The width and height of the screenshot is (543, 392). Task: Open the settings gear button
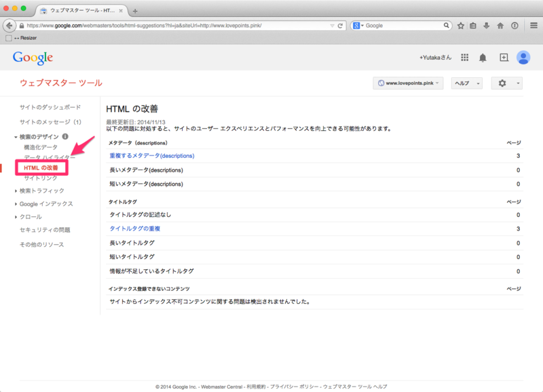point(506,83)
